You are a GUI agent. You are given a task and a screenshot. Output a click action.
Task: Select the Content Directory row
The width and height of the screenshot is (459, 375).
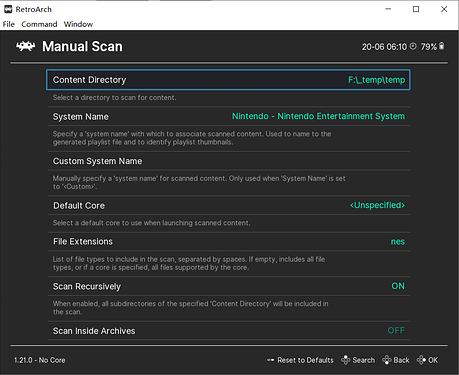[x=228, y=80]
